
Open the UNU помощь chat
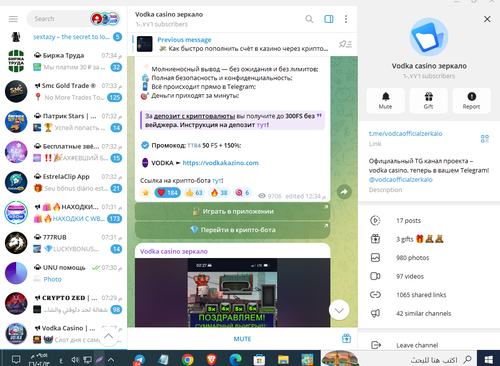(x=63, y=273)
